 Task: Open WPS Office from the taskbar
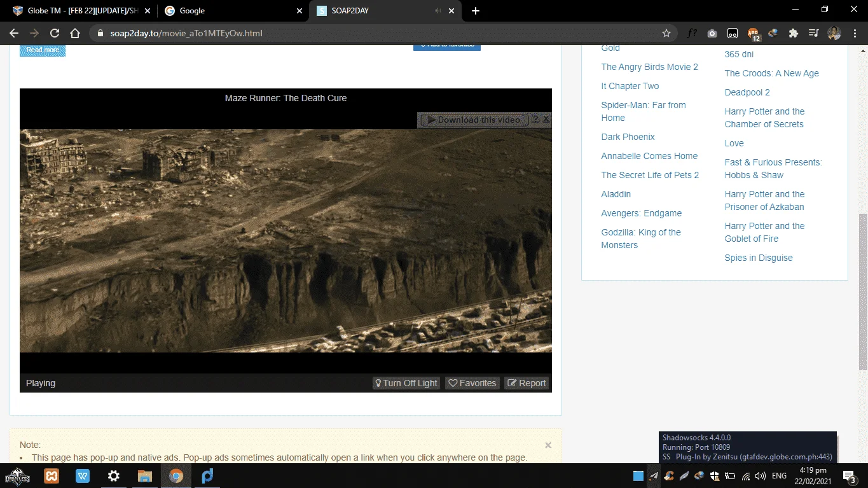click(x=83, y=476)
